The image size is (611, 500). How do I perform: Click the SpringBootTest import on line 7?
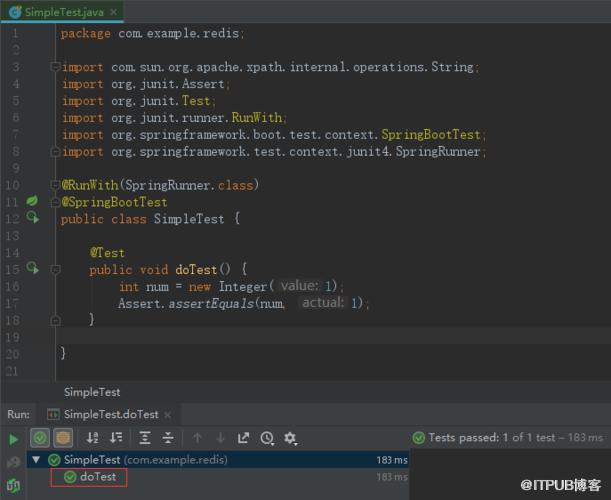pos(274,135)
